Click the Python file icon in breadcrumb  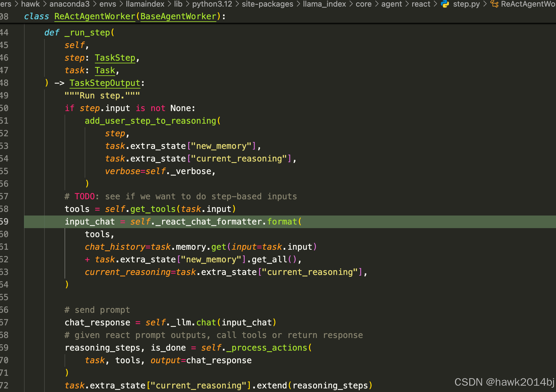(445, 4)
